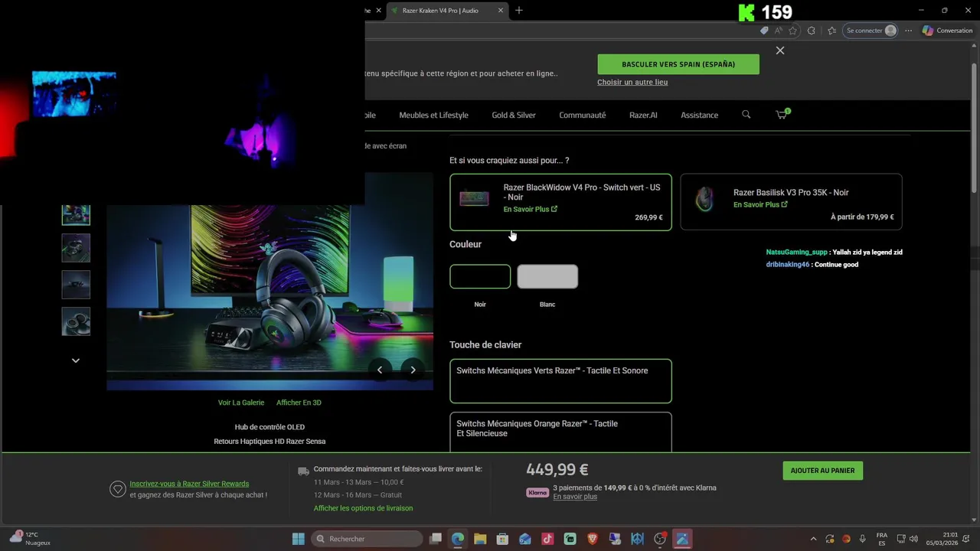Viewport: 980px width, 551px height.
Task: Choose the Blanc color swatch
Action: pyautogui.click(x=547, y=276)
